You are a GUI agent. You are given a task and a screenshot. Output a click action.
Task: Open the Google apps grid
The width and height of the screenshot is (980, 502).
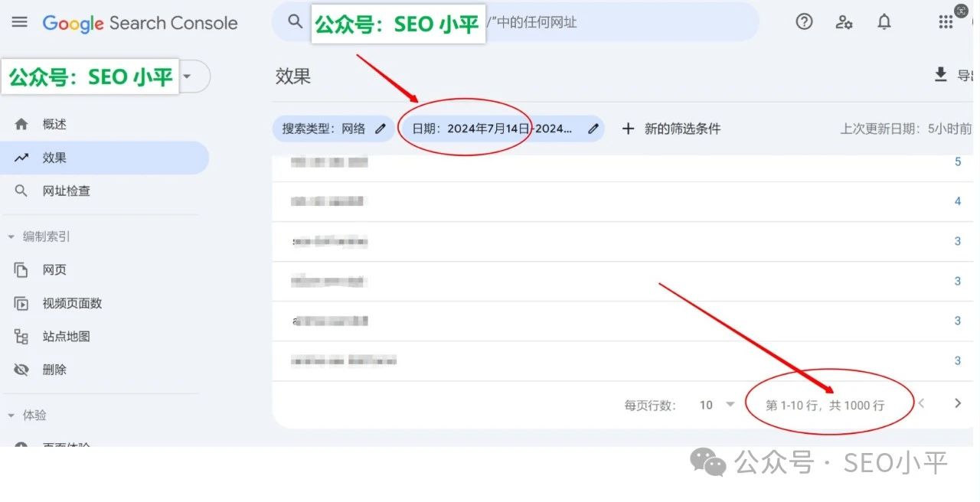(x=946, y=22)
